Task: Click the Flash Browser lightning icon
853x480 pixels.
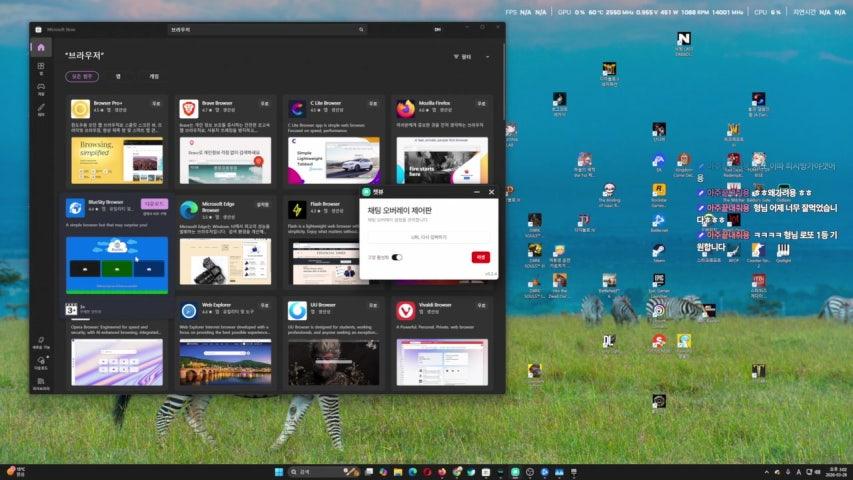Action: [297, 209]
